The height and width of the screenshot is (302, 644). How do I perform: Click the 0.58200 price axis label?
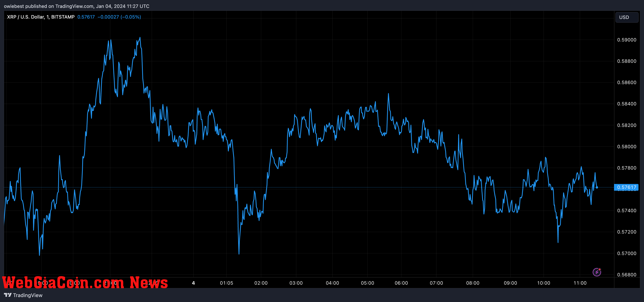click(627, 125)
